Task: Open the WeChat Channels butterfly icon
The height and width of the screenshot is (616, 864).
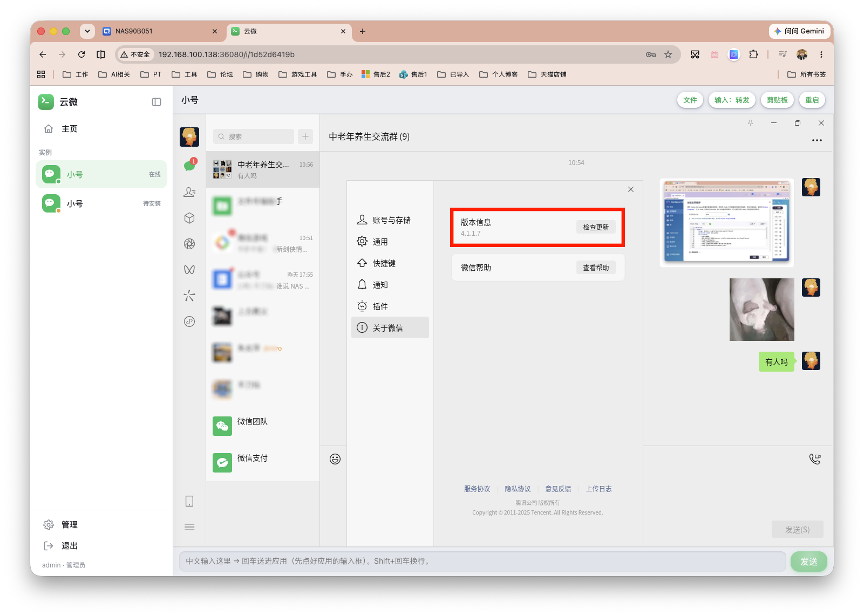Action: (189, 270)
